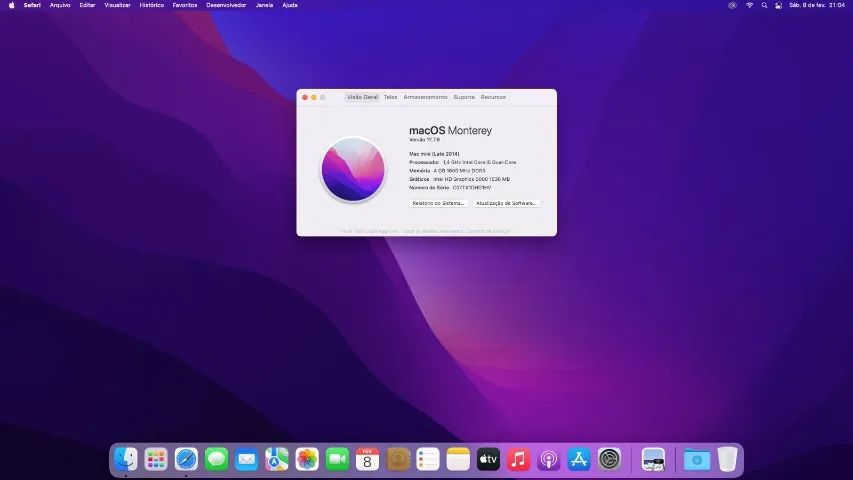Open the Downloads folder stack

point(697,459)
